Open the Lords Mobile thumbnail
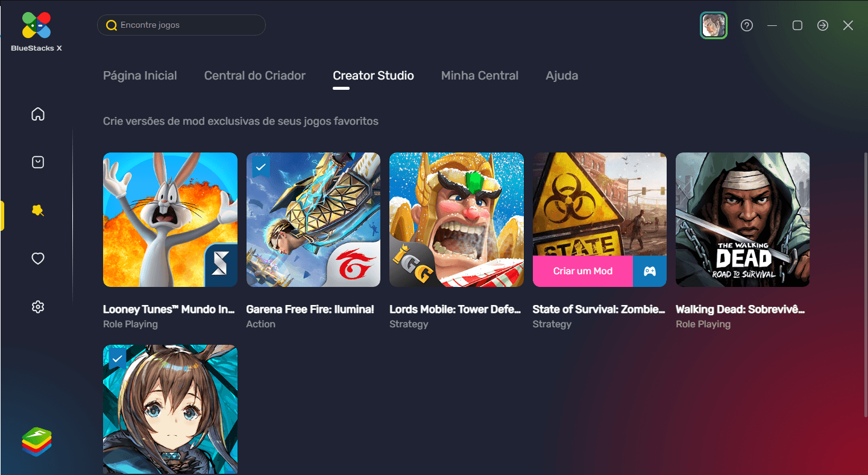This screenshot has height=475, width=868. click(456, 219)
